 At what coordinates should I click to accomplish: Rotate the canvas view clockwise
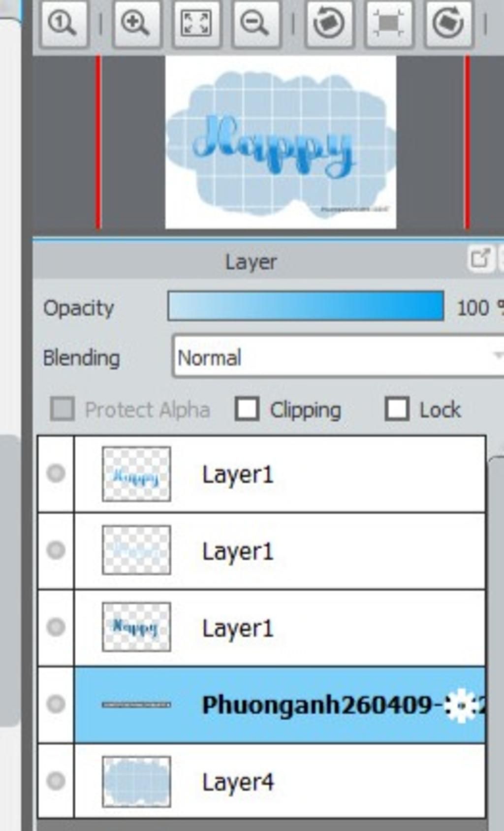(448, 23)
